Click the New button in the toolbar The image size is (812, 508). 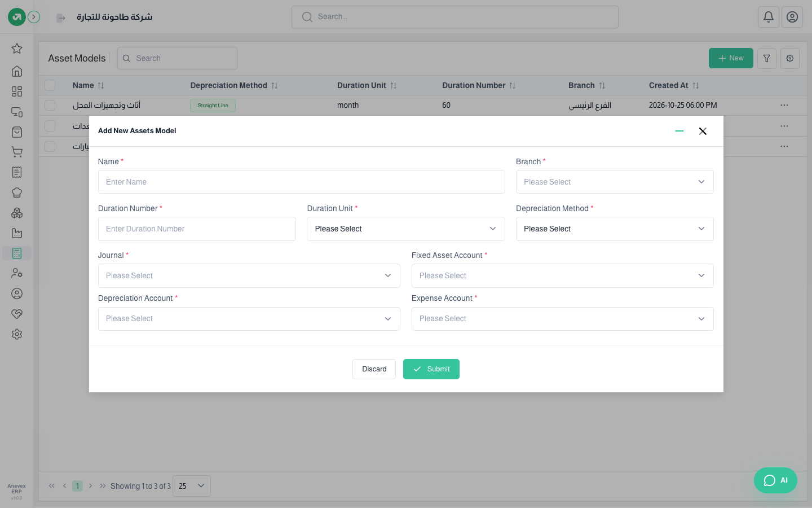tap(731, 58)
